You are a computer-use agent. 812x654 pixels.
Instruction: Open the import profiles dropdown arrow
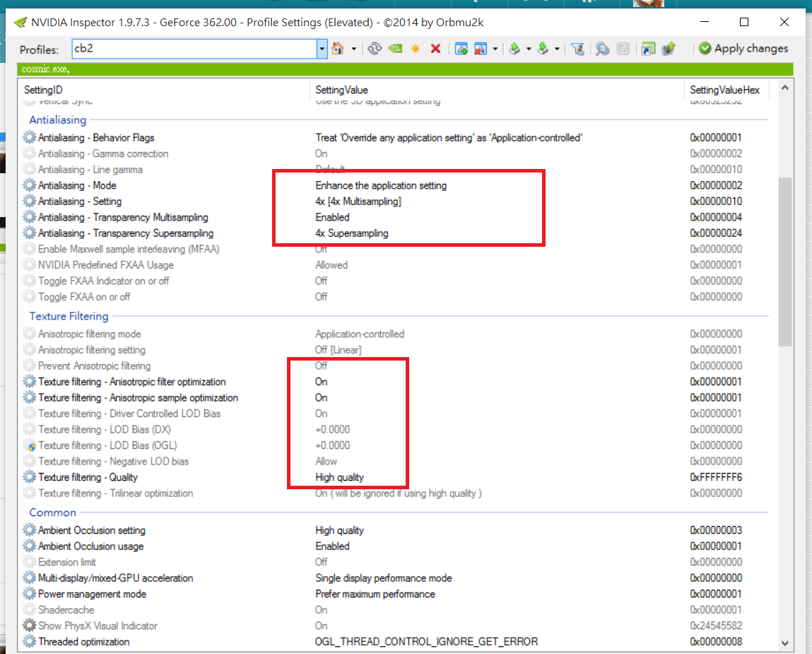(557, 49)
